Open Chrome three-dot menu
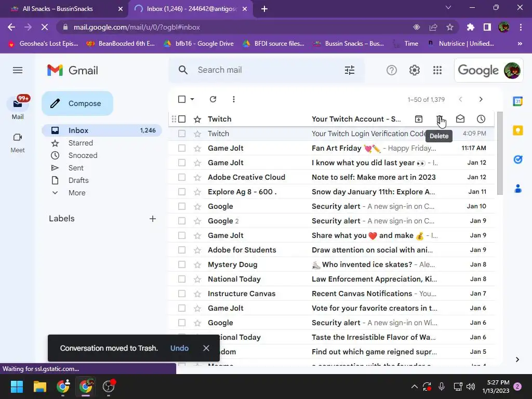 pos(521,27)
